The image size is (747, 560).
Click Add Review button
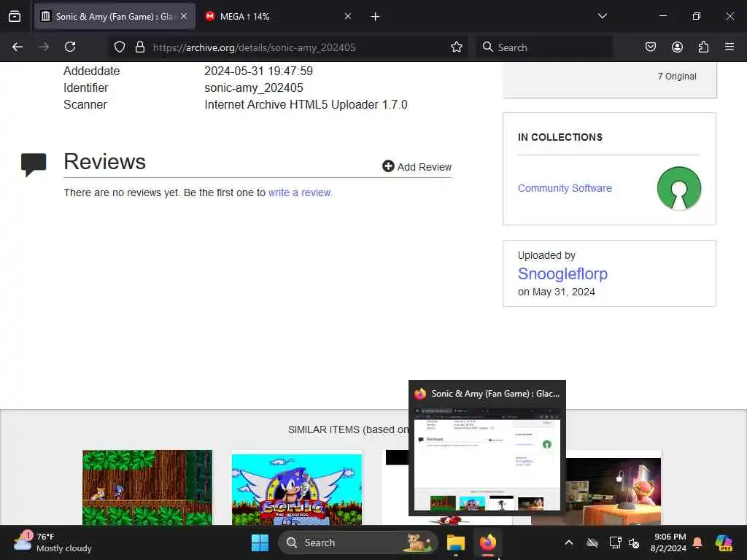point(417,167)
